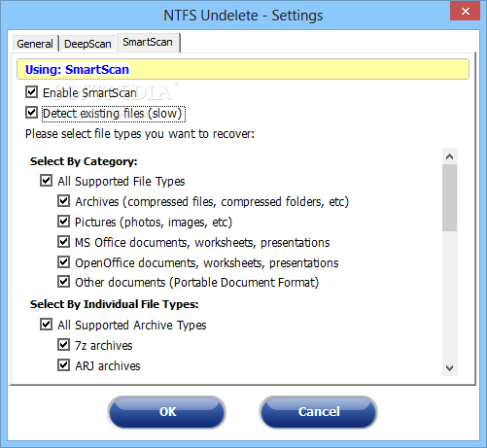Toggle the 7z archives checkbox
The height and width of the screenshot is (448, 487).
(63, 345)
